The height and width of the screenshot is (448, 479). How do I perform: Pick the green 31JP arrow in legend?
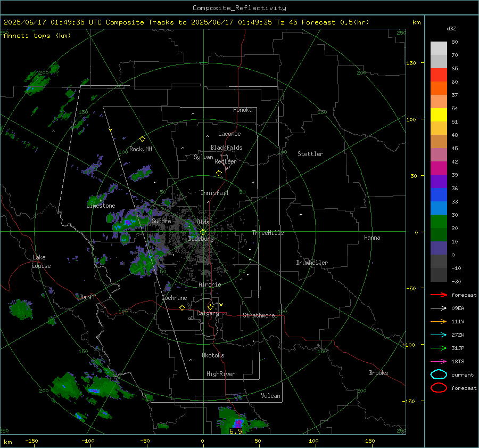[x=439, y=348]
